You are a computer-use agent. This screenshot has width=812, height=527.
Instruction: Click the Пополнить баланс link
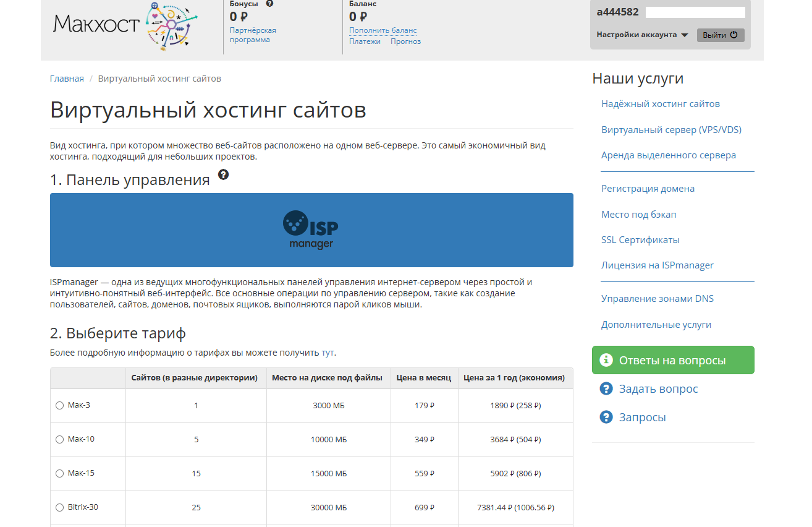[383, 30]
